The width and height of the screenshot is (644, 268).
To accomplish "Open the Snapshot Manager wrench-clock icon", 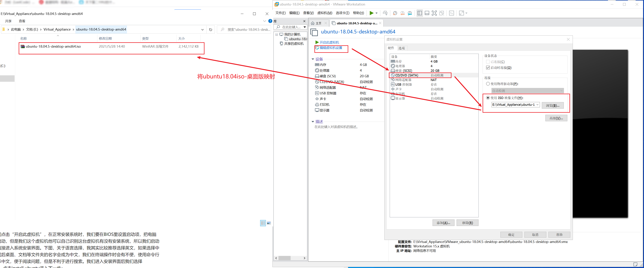I will pyautogui.click(x=410, y=13).
